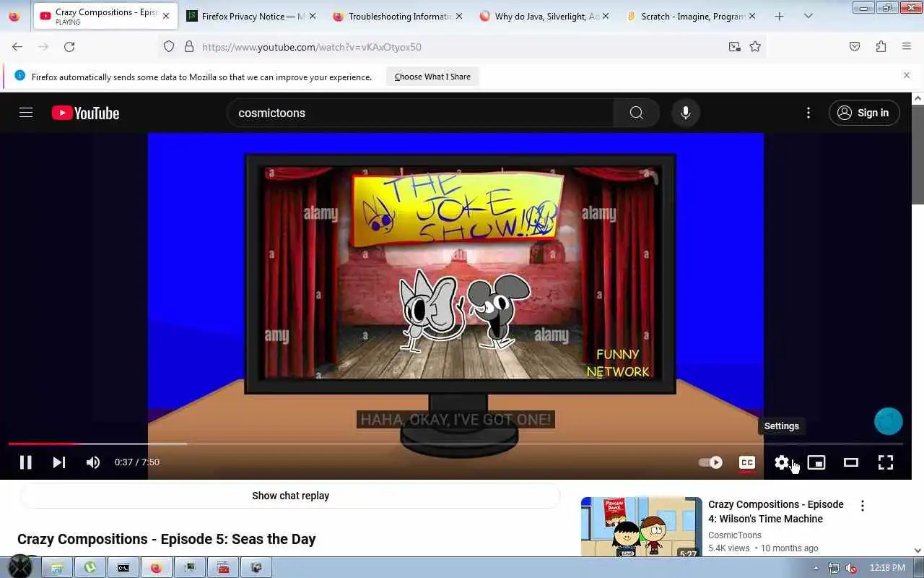
Task: Click the YouTube URL address bar
Action: (x=462, y=46)
